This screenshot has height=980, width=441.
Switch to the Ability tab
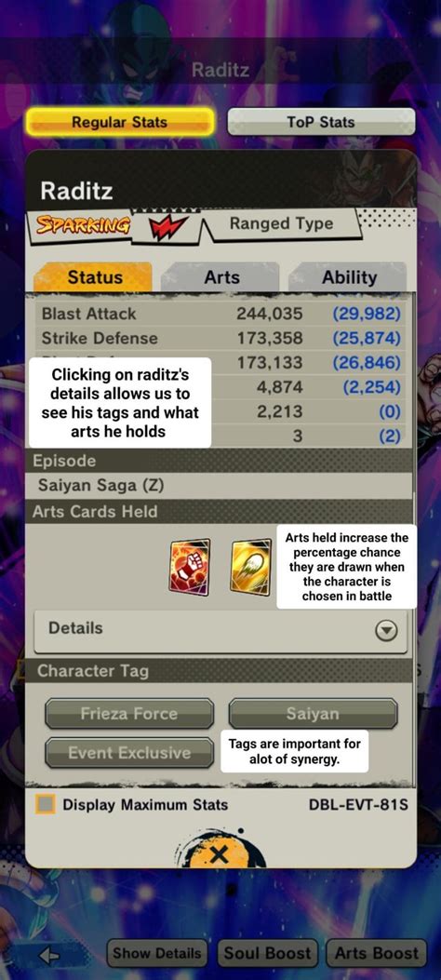point(349,277)
